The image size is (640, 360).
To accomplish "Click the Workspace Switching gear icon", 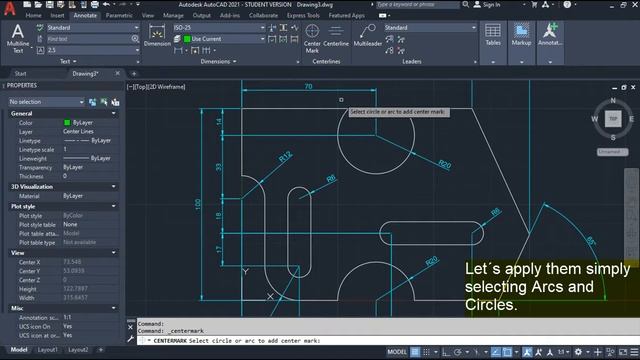I will [578, 352].
